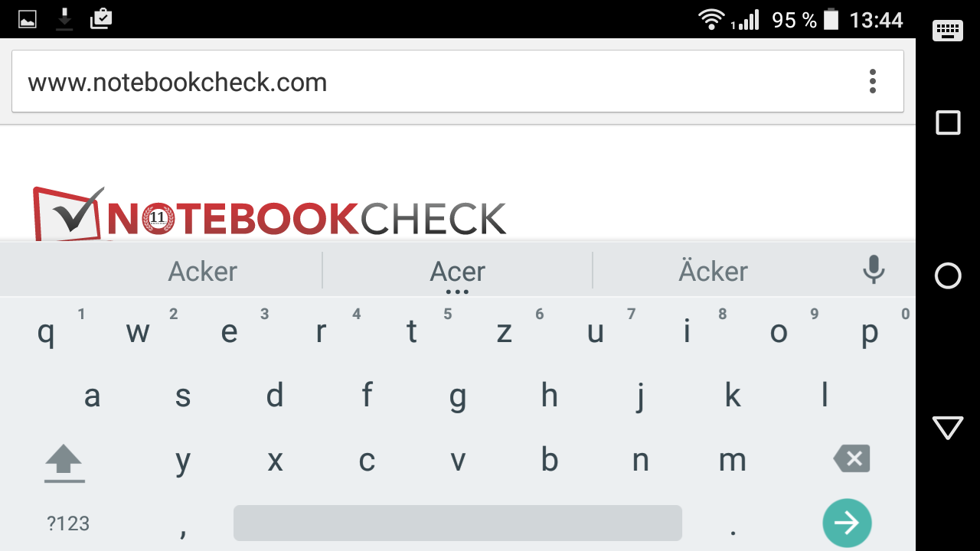980x551 pixels.
Task: Choose the Äcker word suggestion
Action: (x=713, y=270)
